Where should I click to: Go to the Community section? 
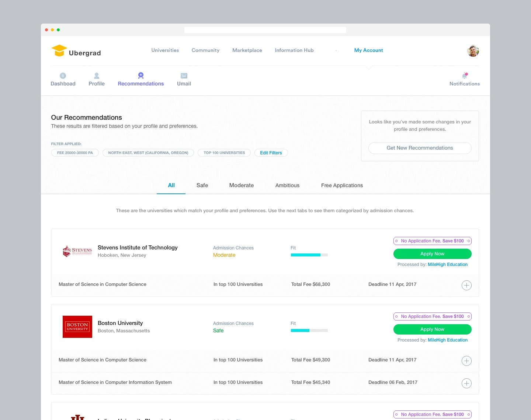tap(205, 50)
